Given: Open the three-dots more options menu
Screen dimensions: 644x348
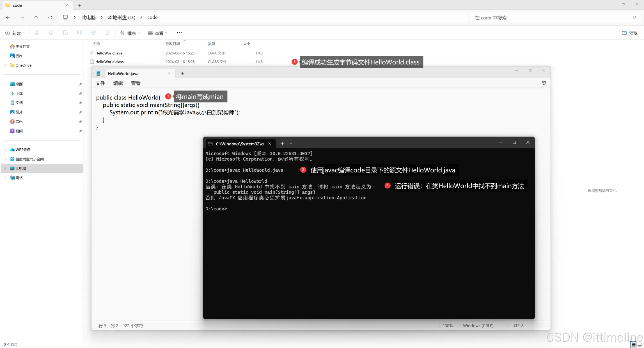Looking at the screenshot, I should point(179,33).
